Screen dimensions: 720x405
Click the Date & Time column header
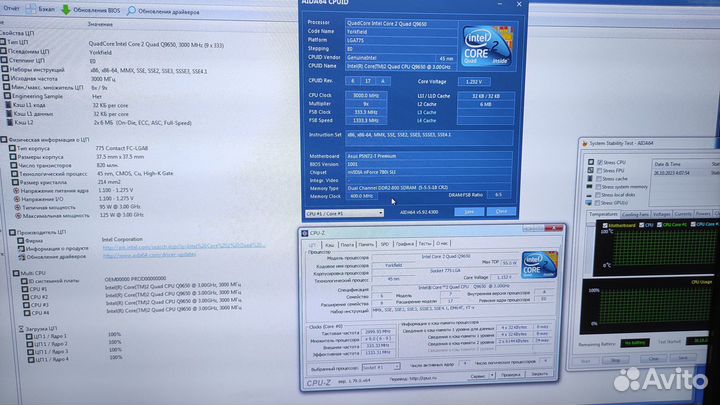pos(667,164)
